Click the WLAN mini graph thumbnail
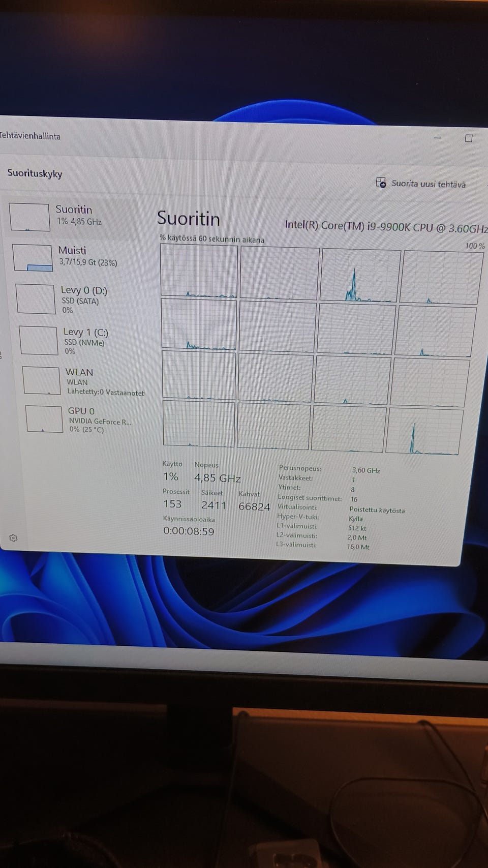This screenshot has height=868, width=488. (x=42, y=380)
